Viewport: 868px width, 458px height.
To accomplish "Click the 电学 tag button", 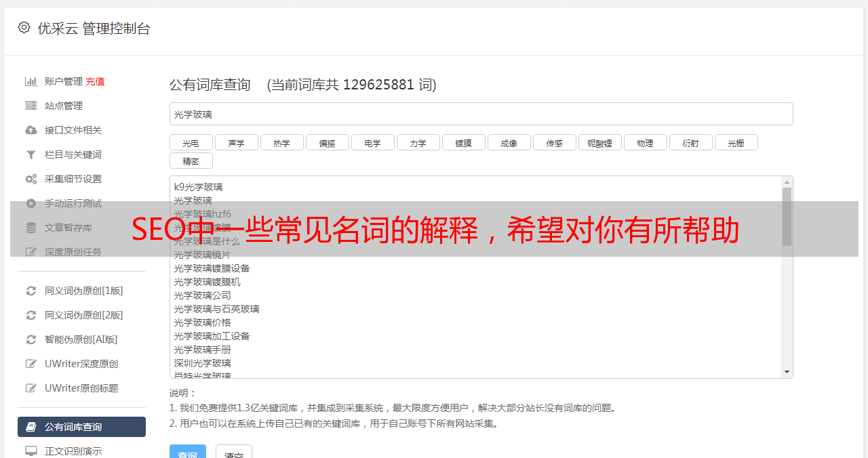I will (x=372, y=142).
